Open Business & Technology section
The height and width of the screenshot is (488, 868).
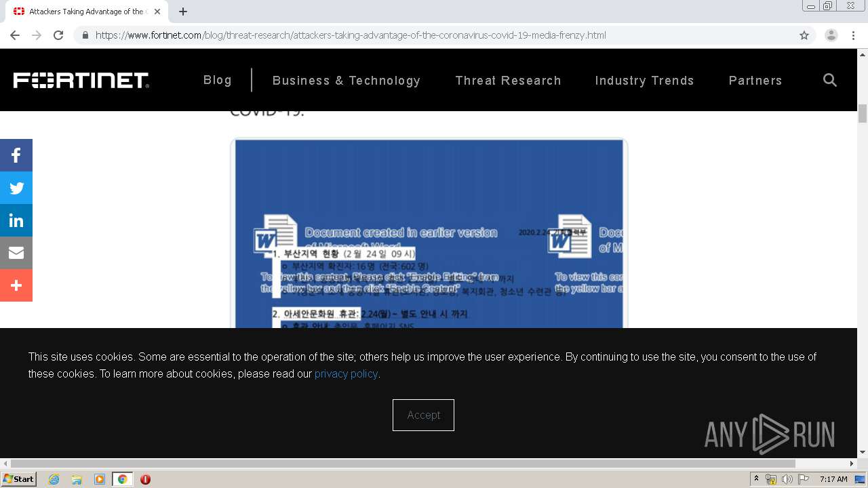click(x=347, y=81)
